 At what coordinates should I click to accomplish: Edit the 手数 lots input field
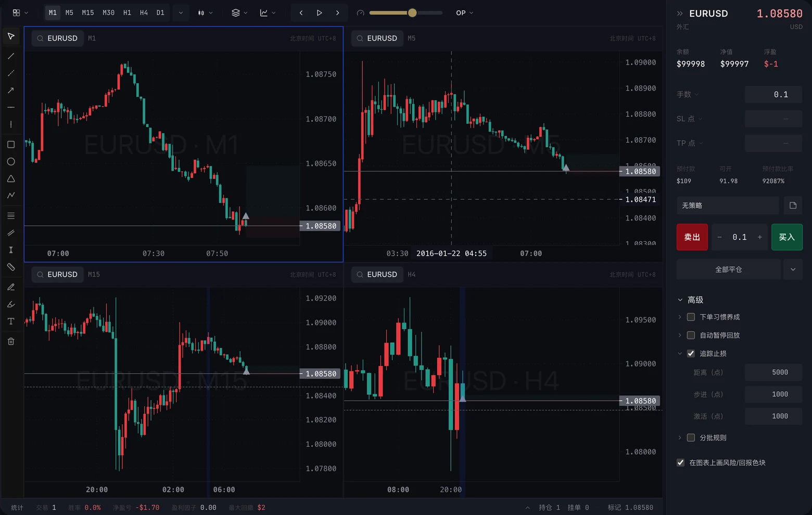click(x=773, y=94)
